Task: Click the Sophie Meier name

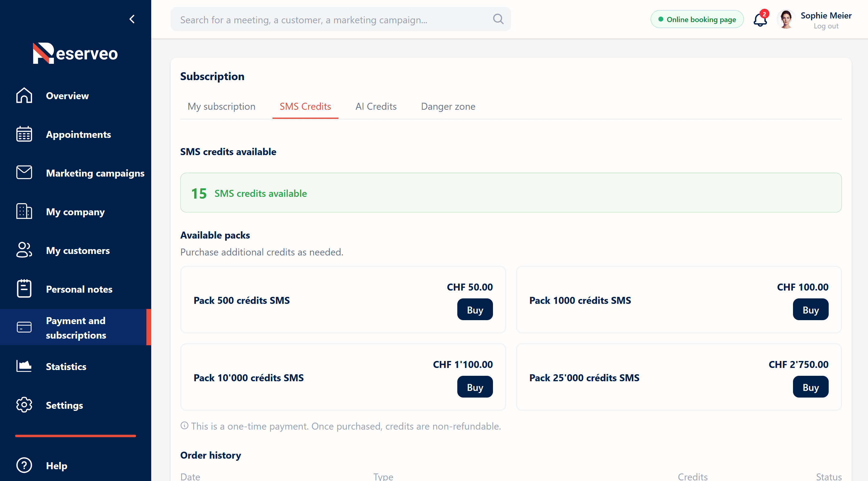Action: pos(826,15)
